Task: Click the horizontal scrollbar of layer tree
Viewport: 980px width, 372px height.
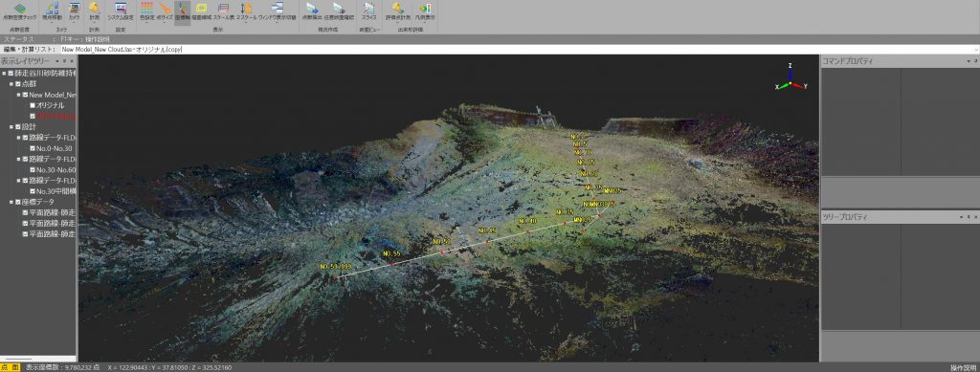Action: 38,359
